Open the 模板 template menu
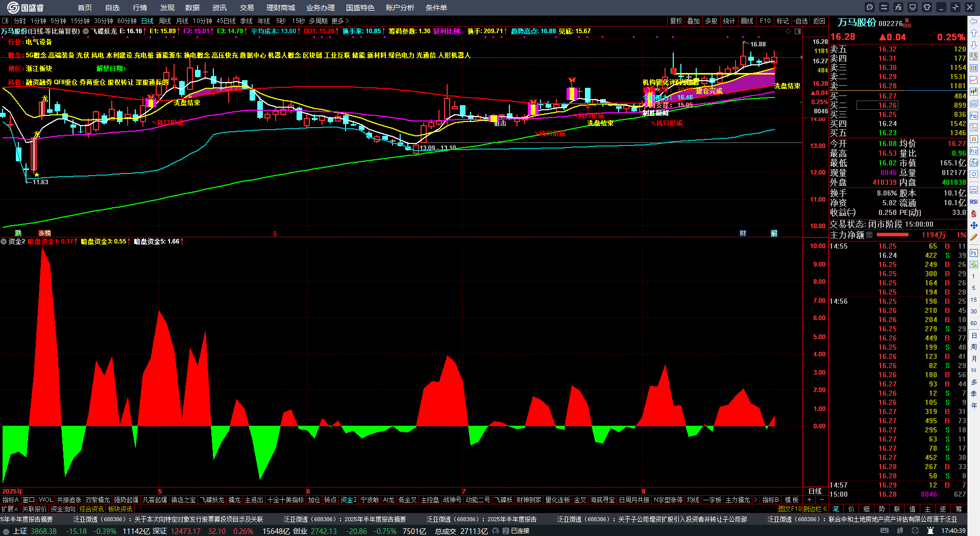 (x=792, y=500)
